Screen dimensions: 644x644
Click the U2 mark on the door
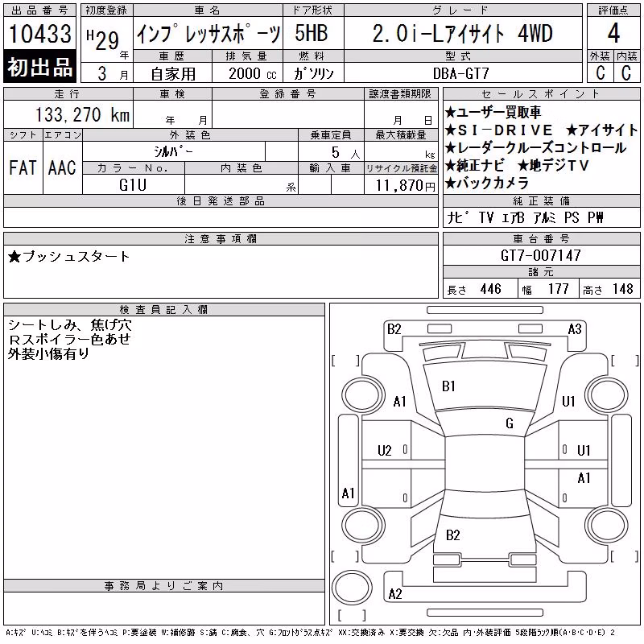pyautogui.click(x=385, y=451)
